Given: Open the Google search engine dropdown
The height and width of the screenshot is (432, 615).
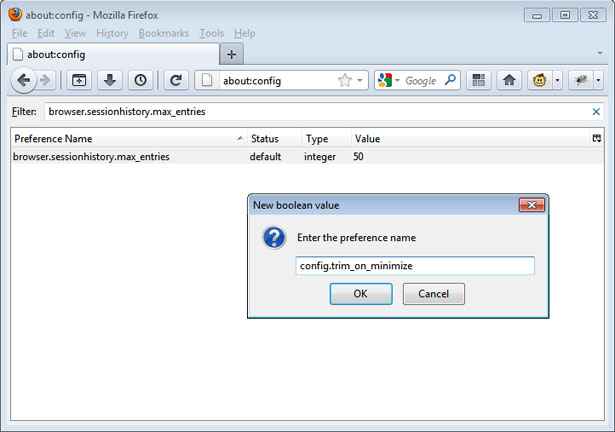Looking at the screenshot, I should coord(391,81).
